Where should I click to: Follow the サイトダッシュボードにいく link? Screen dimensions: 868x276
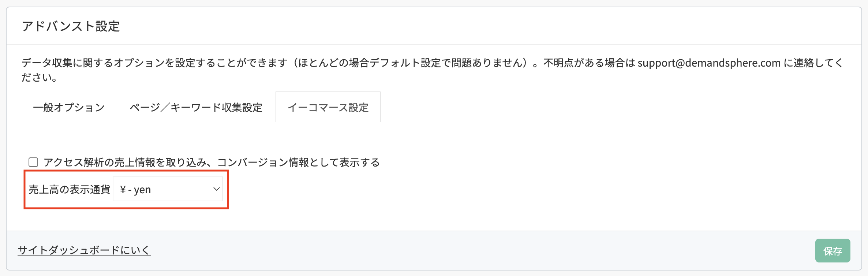pos(84,250)
